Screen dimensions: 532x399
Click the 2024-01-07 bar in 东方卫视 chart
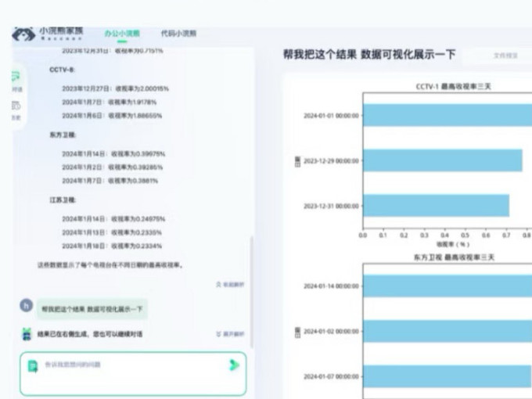click(448, 376)
